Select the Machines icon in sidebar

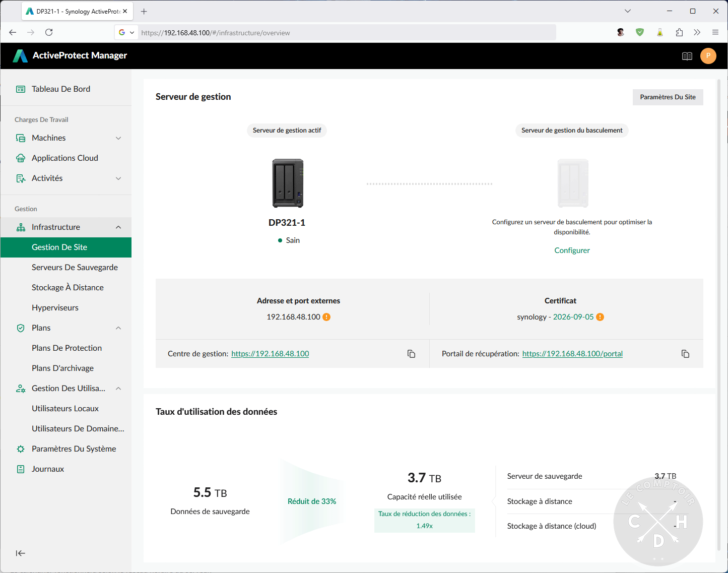point(21,138)
